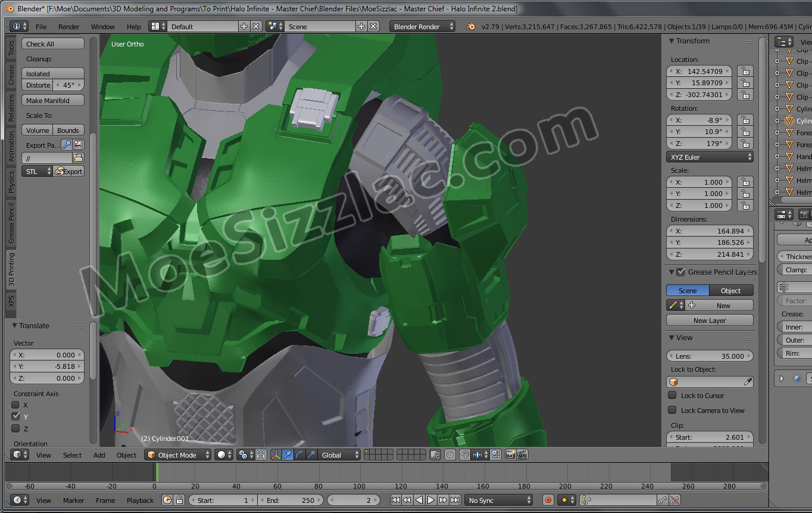The height and width of the screenshot is (513, 812).
Task: Lock the X location value
Action: point(744,71)
